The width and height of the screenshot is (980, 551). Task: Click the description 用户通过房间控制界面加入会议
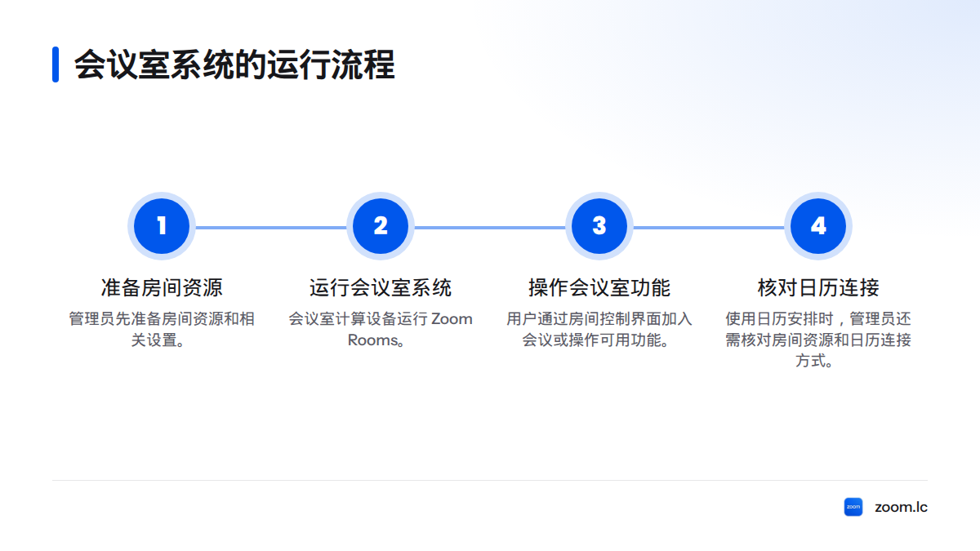[x=599, y=329]
